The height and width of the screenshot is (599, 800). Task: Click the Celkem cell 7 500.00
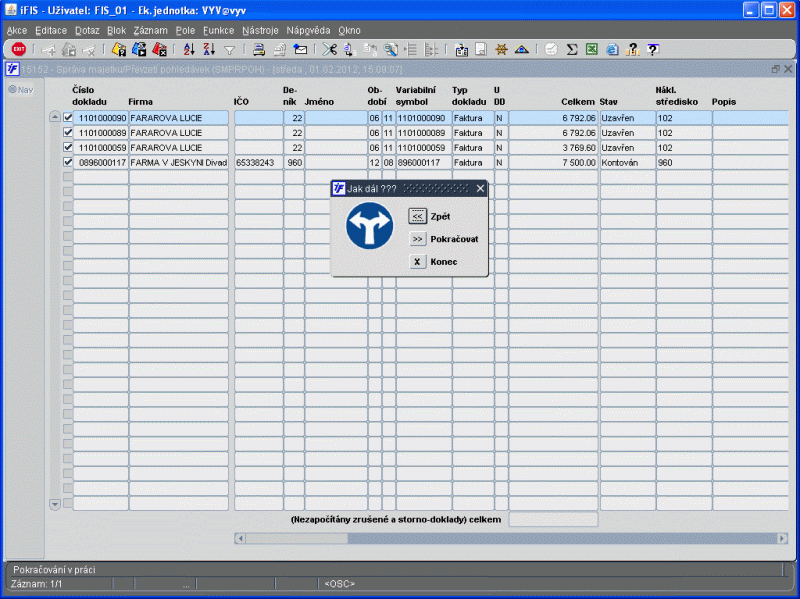click(553, 162)
